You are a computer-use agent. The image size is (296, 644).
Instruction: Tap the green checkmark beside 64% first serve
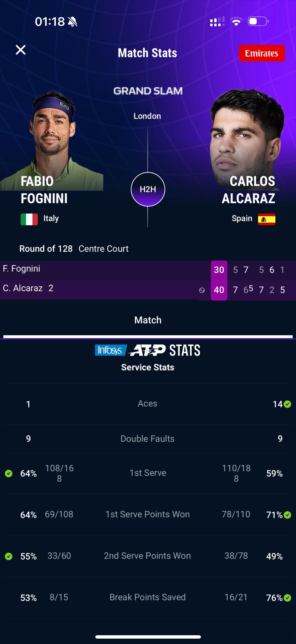click(9, 473)
